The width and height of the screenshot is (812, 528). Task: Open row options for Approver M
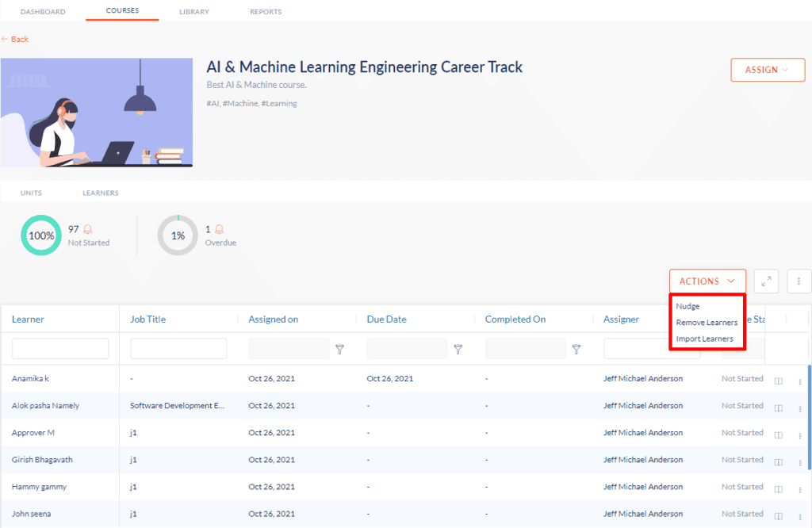[x=800, y=435]
